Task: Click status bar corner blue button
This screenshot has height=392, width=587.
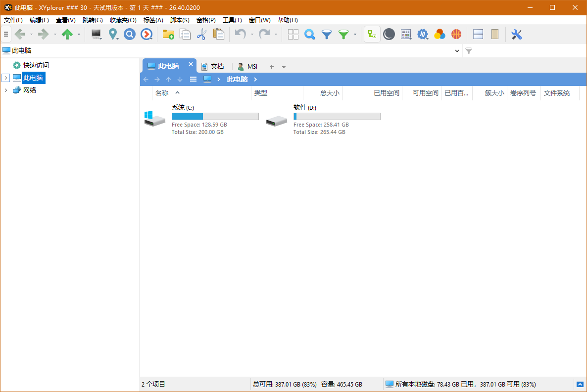Action: click(x=580, y=384)
